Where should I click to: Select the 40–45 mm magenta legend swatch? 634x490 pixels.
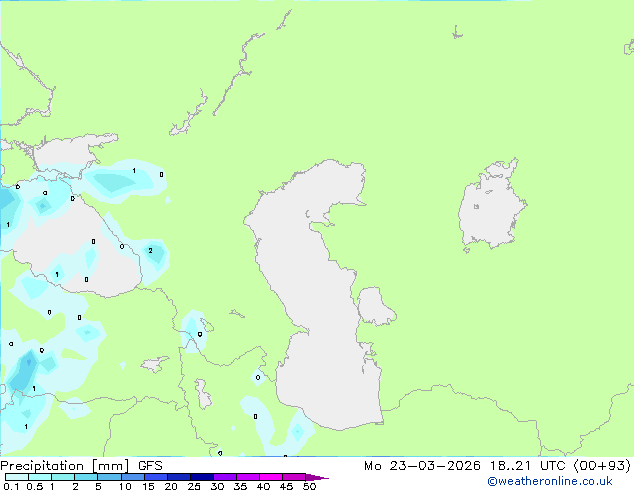(271, 477)
